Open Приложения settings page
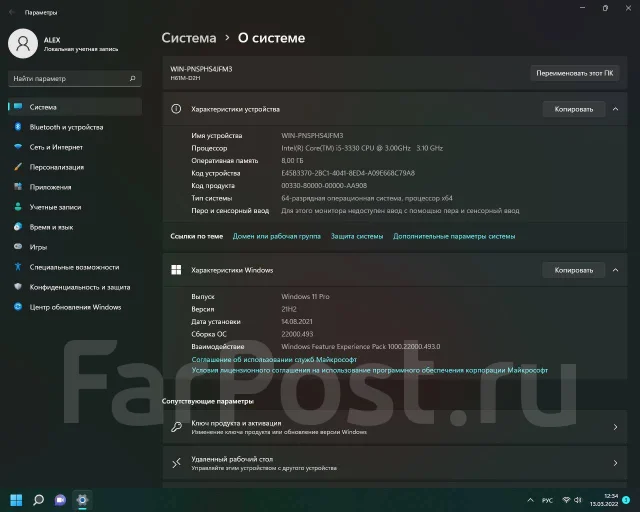The height and width of the screenshot is (512, 640). coord(75,187)
